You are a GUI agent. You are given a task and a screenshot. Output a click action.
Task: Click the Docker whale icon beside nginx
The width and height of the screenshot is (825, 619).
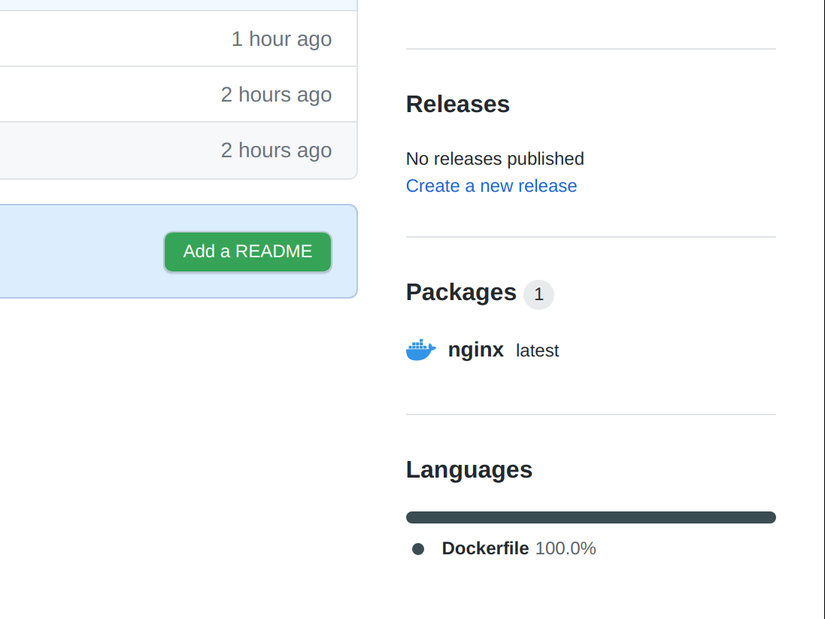coord(421,350)
